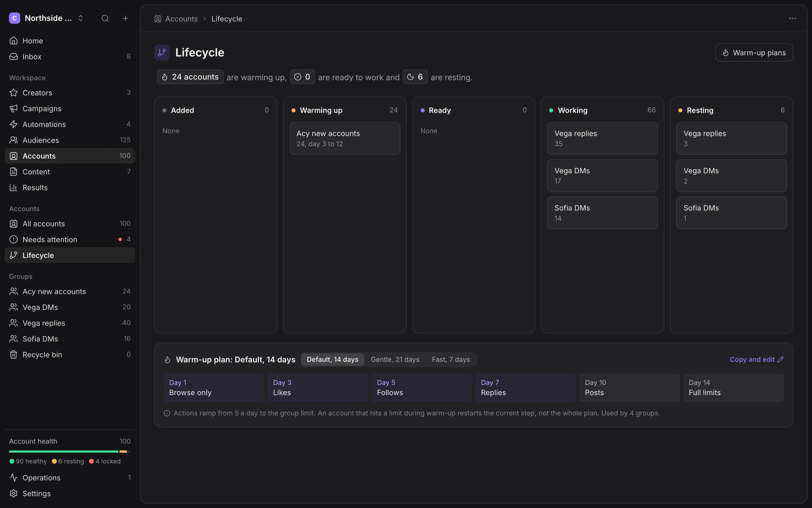Click the Accounts breadcrumb link
Viewport: 812px width, 508px height.
coord(181,19)
